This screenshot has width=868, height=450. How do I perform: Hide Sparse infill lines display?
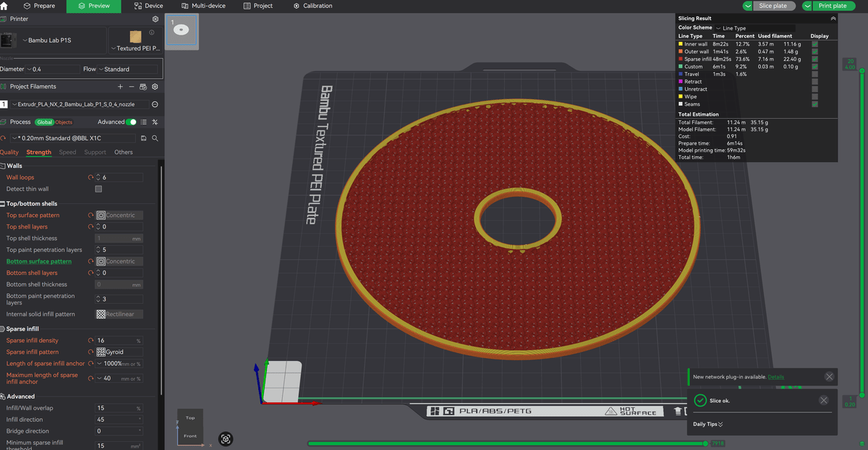[815, 59]
